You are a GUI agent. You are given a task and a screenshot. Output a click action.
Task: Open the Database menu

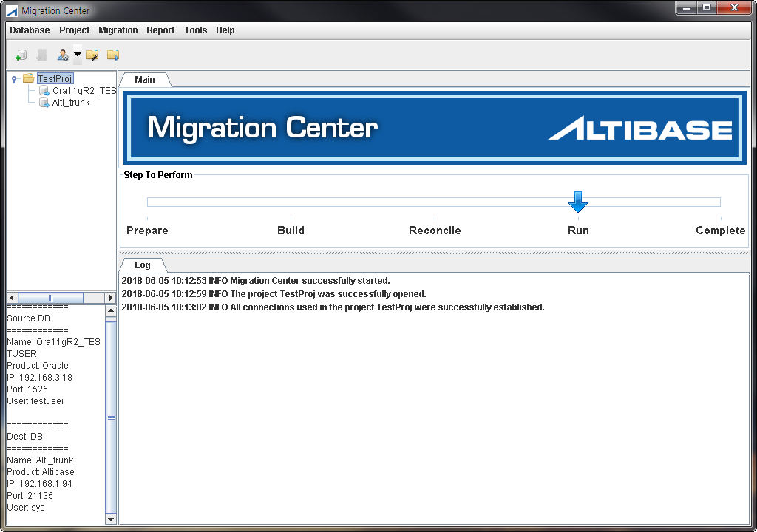tap(30, 30)
